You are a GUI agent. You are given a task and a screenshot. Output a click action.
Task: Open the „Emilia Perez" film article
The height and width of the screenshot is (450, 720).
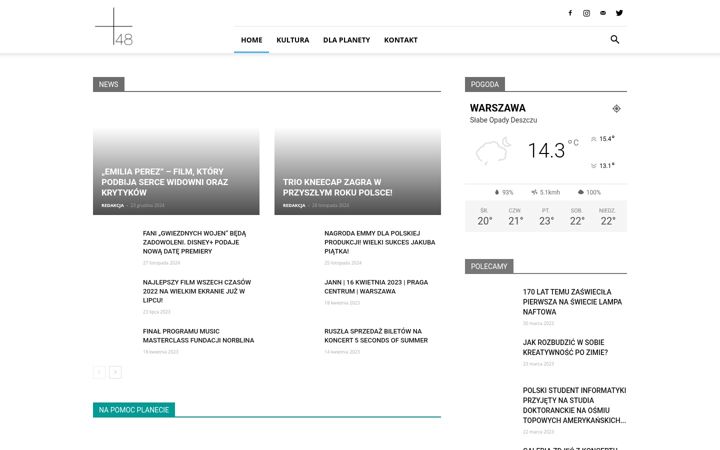click(x=164, y=182)
